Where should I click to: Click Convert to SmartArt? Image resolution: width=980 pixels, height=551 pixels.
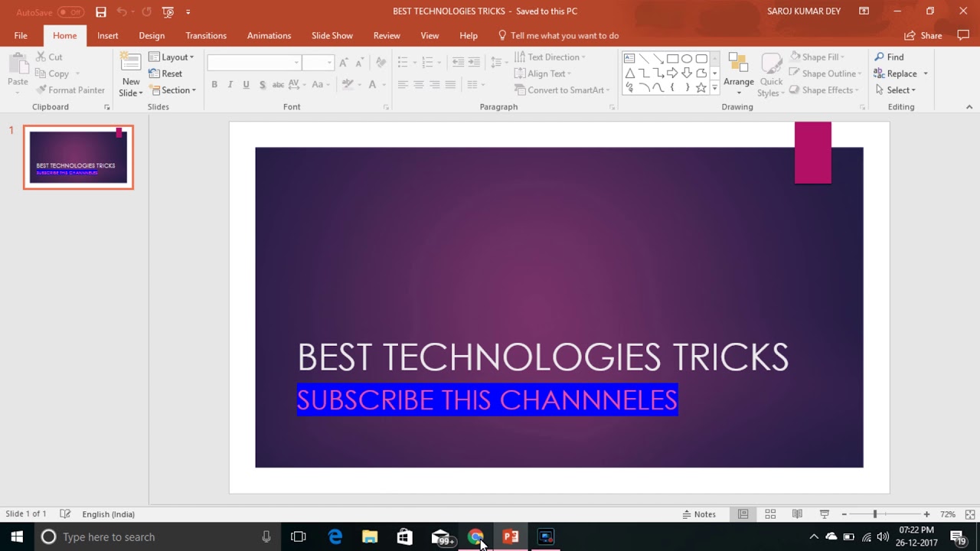562,90
